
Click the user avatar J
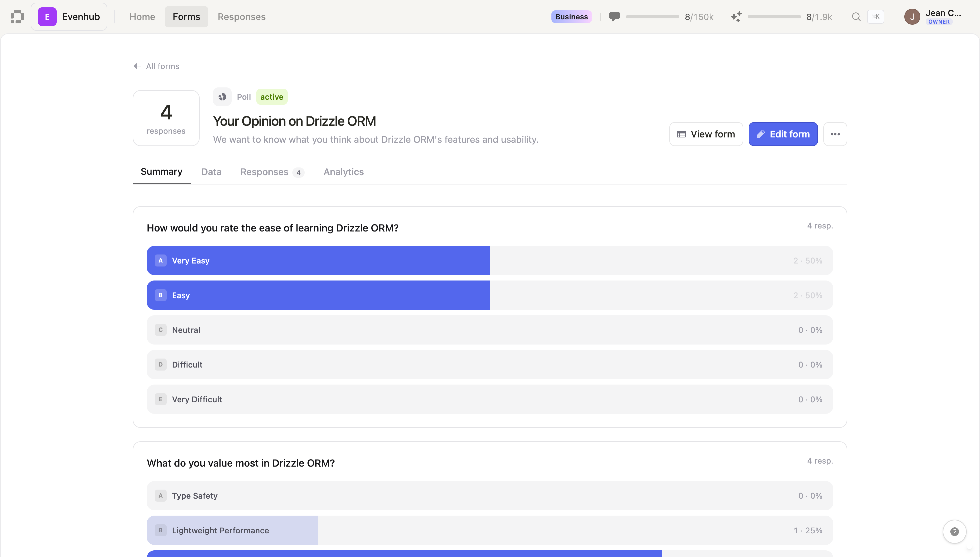pyautogui.click(x=912, y=17)
